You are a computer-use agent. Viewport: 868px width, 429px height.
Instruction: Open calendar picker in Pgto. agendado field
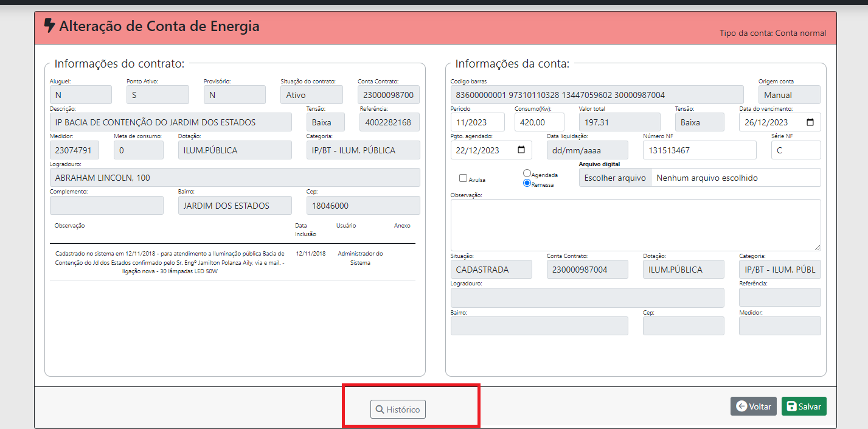521,150
